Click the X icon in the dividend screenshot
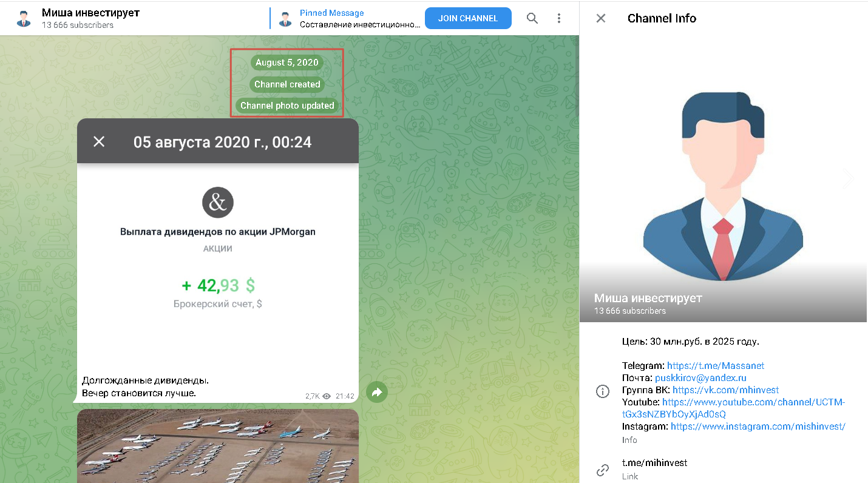Viewport: 868px width, 483px height. coord(99,142)
